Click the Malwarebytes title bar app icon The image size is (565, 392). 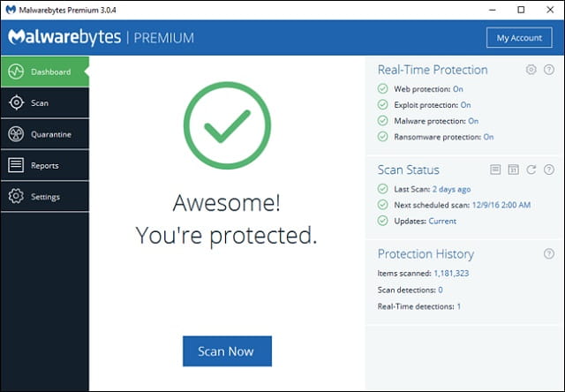point(11,10)
